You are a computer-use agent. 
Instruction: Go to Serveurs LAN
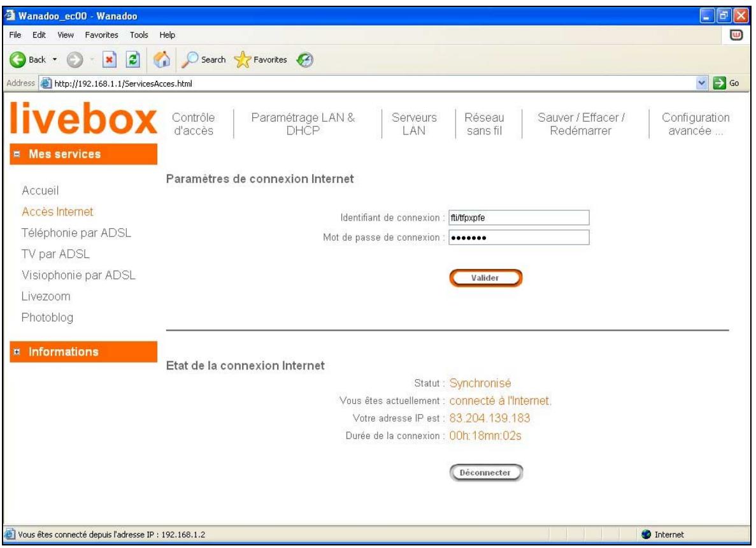[x=414, y=124]
